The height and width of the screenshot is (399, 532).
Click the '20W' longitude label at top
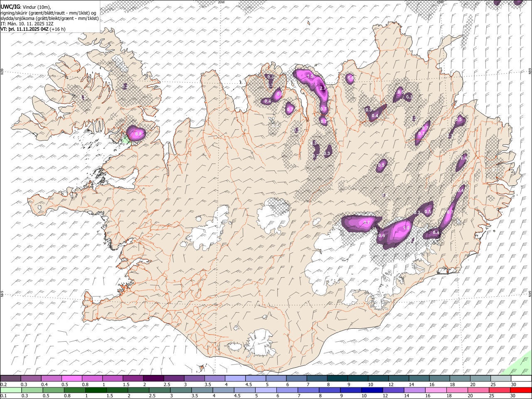click(x=221, y=2)
